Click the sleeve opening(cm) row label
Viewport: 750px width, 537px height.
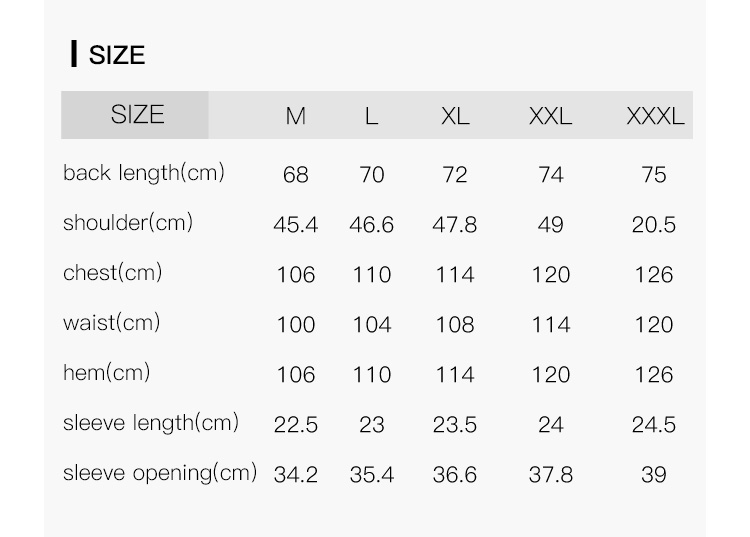tap(160, 473)
